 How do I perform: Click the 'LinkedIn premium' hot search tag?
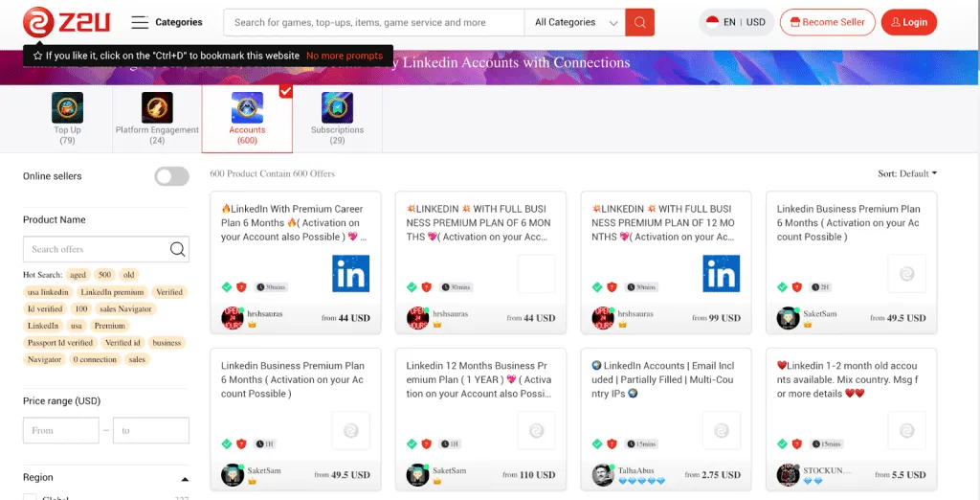[113, 291]
